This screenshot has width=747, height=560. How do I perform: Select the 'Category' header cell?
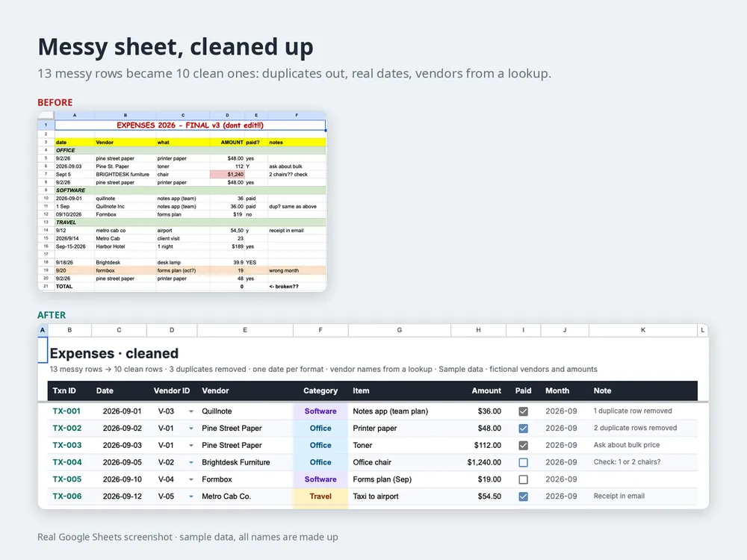320,391
